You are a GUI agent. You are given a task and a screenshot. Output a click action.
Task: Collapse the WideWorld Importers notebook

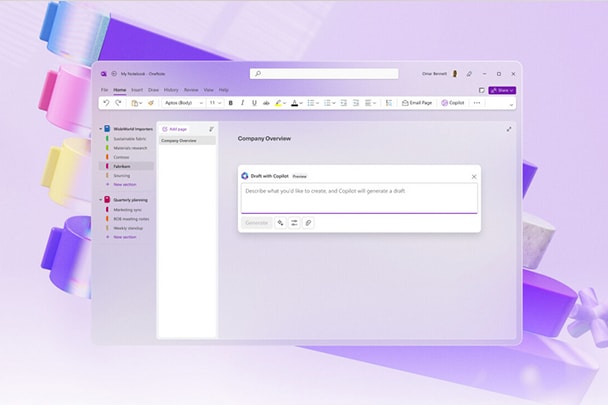(x=101, y=129)
